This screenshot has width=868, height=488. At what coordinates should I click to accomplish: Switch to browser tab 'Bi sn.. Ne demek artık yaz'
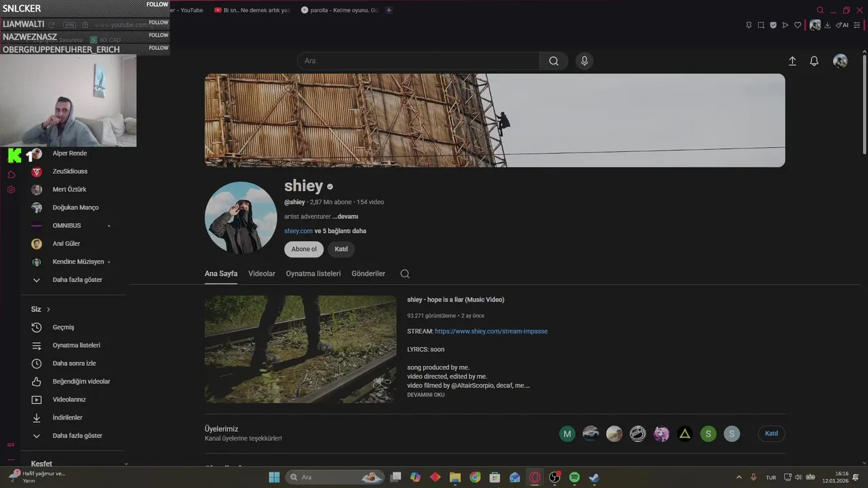(x=252, y=10)
